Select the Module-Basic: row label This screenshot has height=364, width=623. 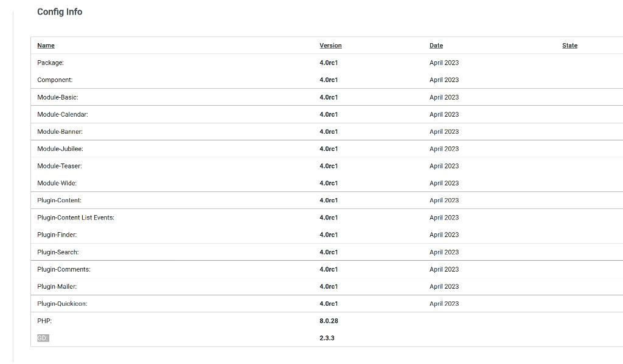[58, 97]
